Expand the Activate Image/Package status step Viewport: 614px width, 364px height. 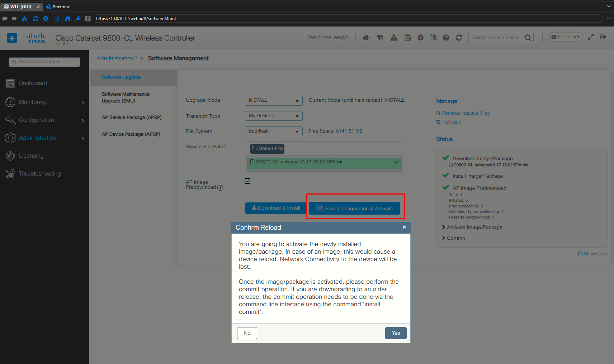click(472, 227)
